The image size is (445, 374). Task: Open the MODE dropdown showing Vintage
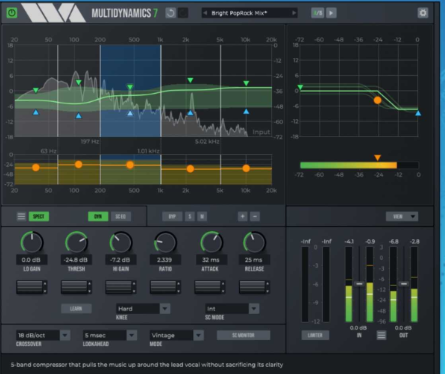click(177, 335)
